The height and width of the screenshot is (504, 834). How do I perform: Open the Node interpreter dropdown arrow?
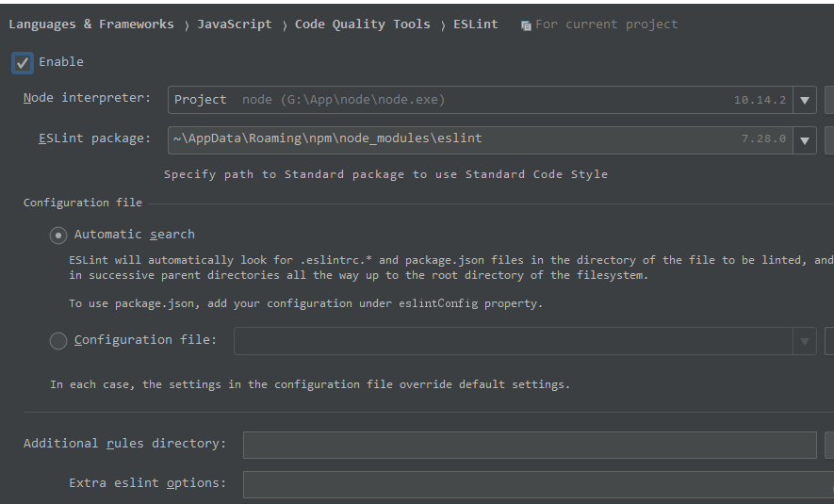(805, 100)
